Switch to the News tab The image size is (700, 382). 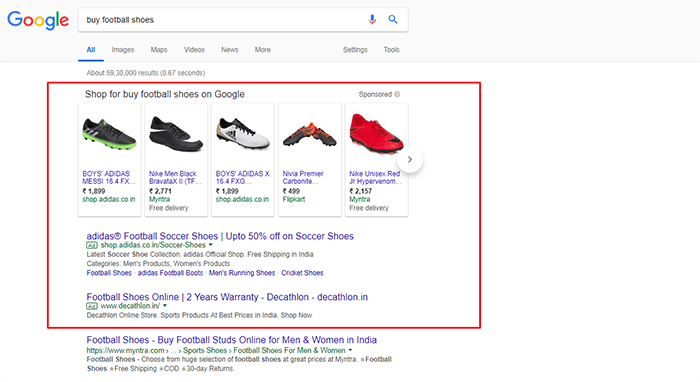click(x=229, y=50)
